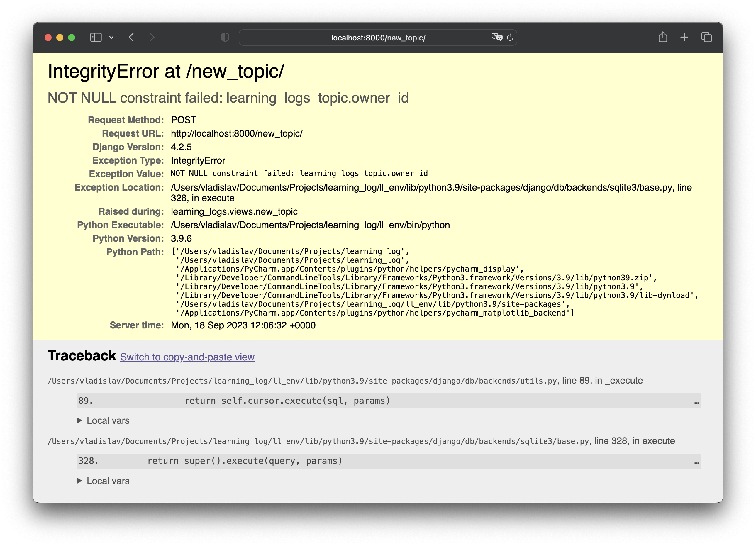Click the python39.zip entry in Python Path
The image size is (756, 546).
pyautogui.click(x=416, y=278)
